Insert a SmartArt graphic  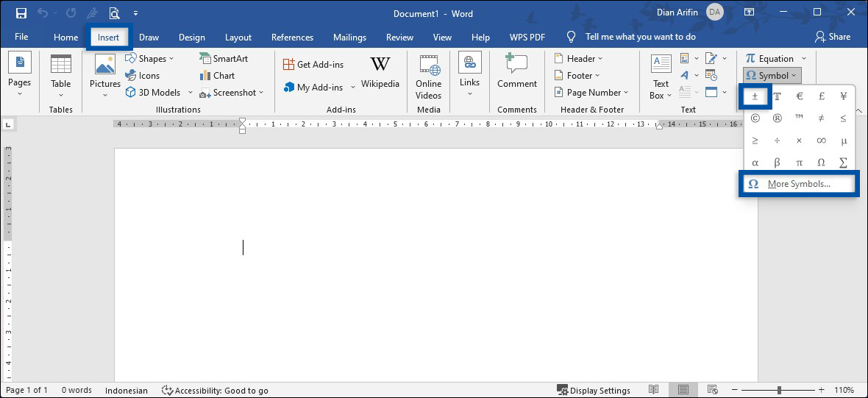224,59
